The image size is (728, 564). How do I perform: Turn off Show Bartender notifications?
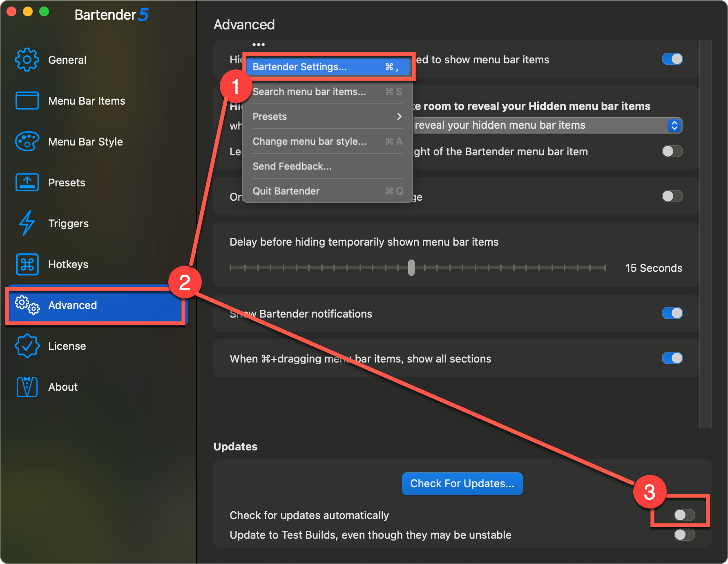click(x=672, y=313)
